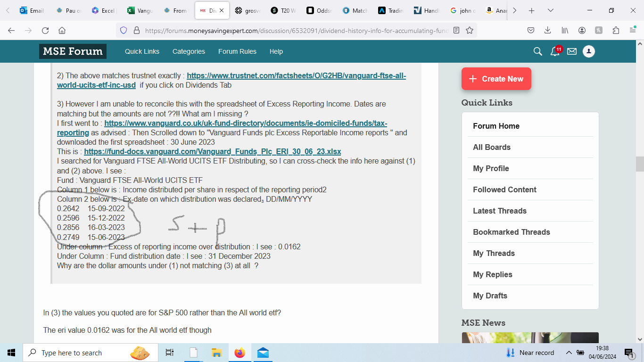Open My Replies
644x362 pixels.
click(492, 274)
